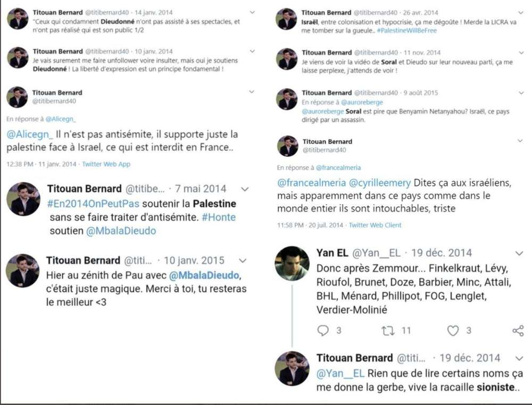Open Titouan Bernard avatar on 7 mai 2014 tweet
532x405 pixels.
click(23, 199)
